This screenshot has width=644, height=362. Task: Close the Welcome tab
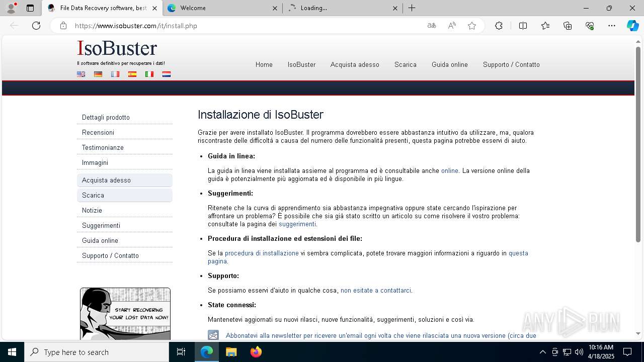click(275, 8)
